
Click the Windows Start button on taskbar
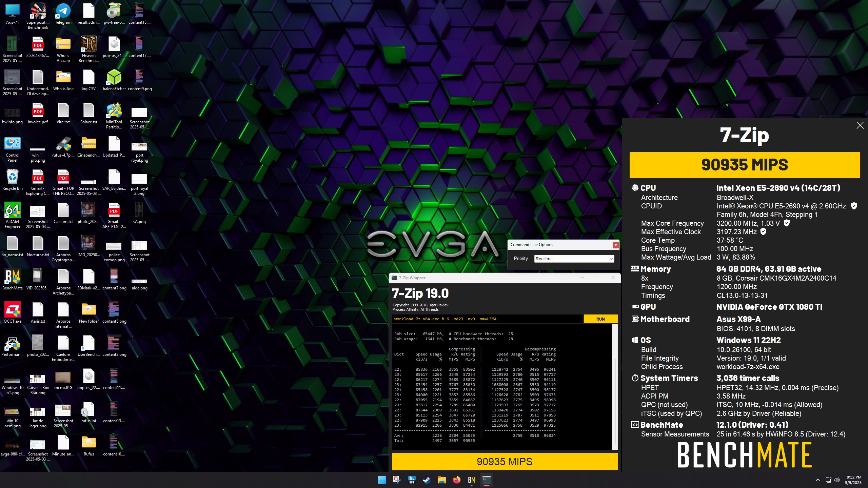click(382, 480)
